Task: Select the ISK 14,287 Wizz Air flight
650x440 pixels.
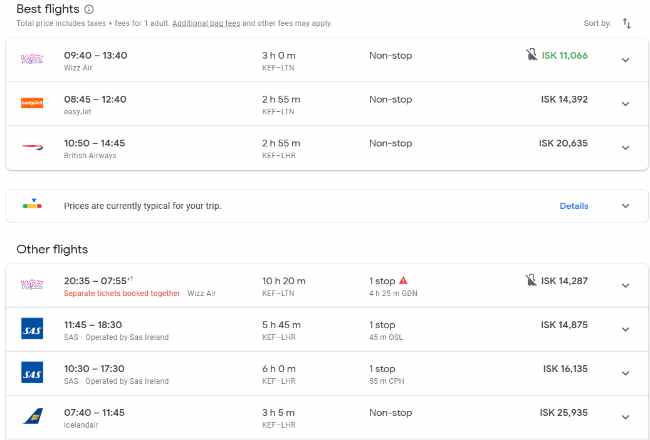Action: click(300, 286)
